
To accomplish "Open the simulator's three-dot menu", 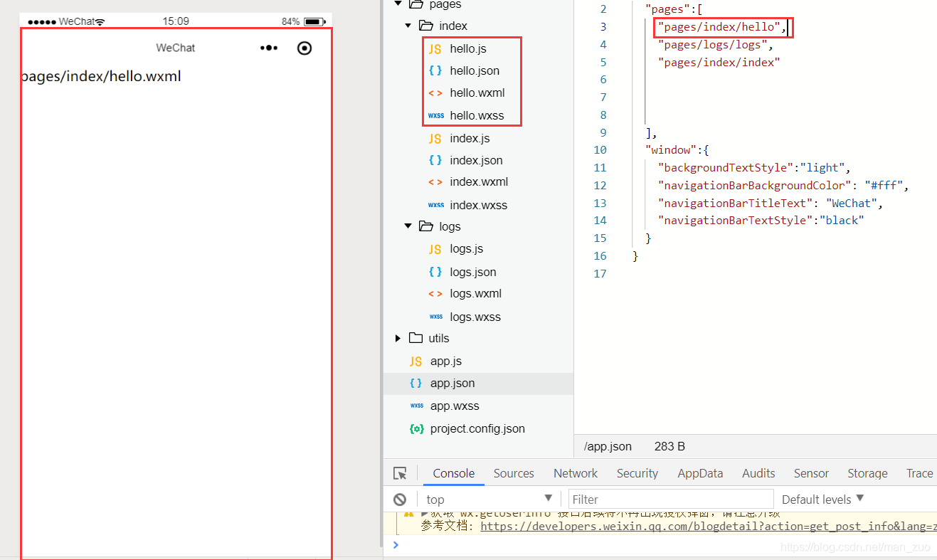I will 269,48.
